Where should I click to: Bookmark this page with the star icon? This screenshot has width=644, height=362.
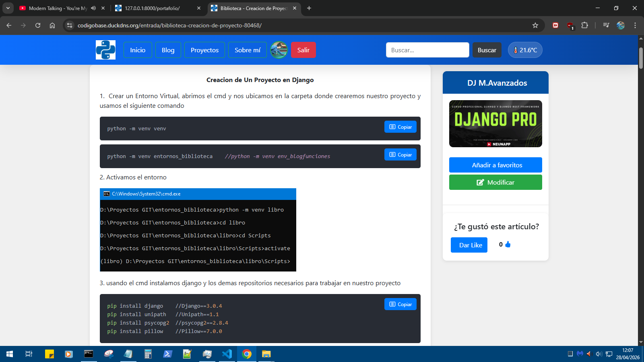click(535, 25)
